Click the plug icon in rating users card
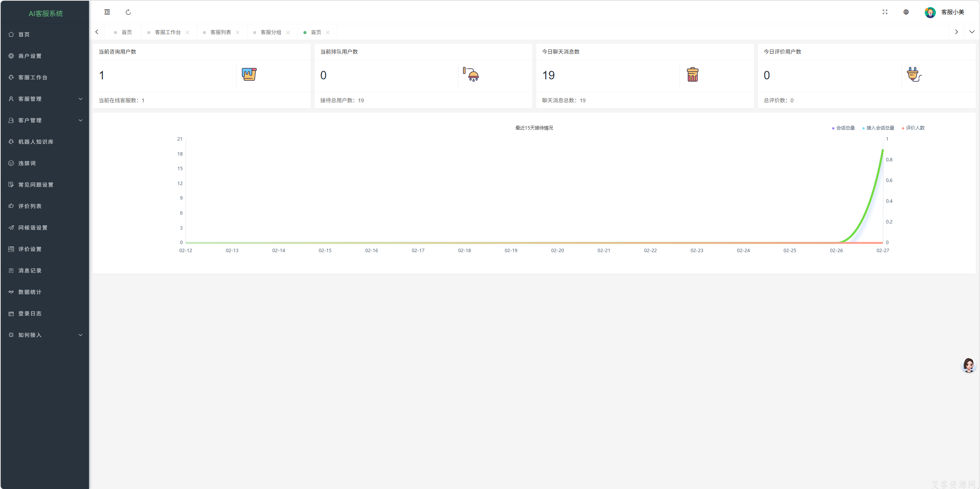 914,74
